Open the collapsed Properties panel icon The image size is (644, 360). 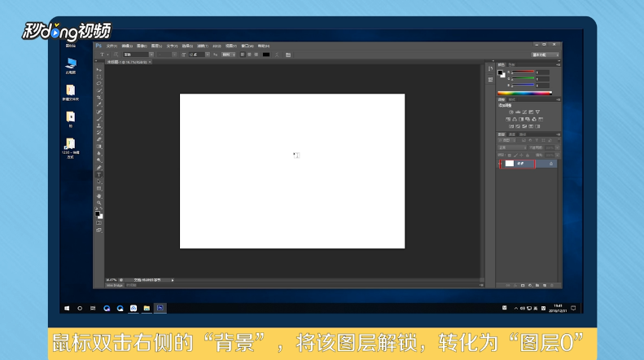(x=490, y=80)
